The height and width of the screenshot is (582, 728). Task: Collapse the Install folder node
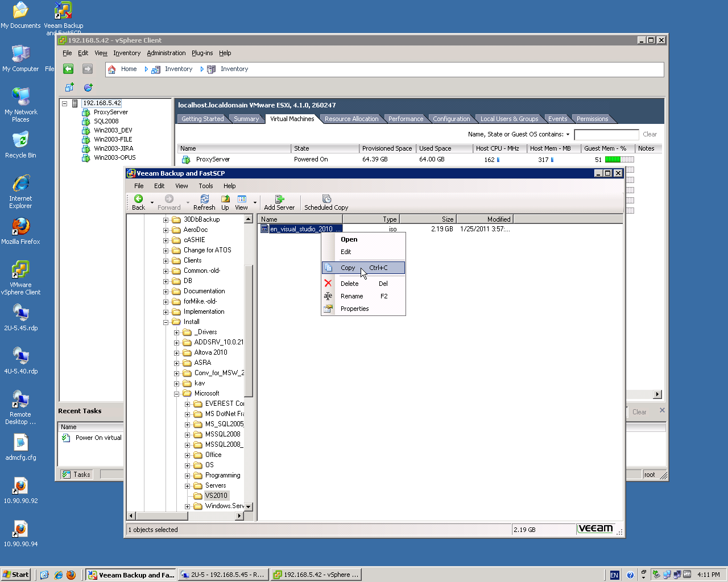(166, 322)
